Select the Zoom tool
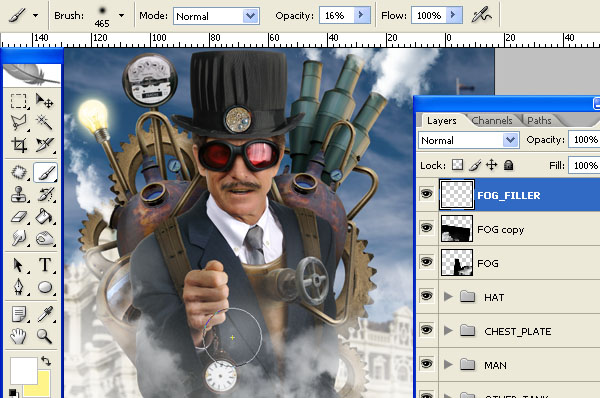Image resolution: width=600 pixels, height=398 pixels. 44,336
